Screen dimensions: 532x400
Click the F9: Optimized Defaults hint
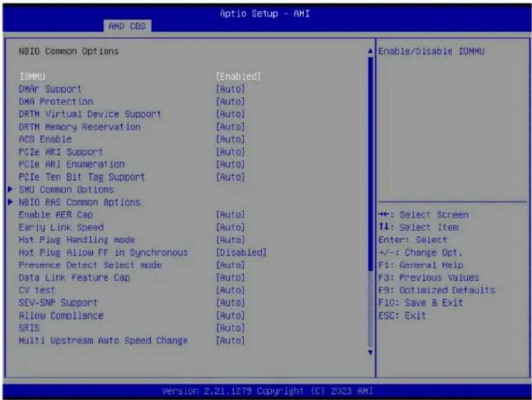[437, 290]
